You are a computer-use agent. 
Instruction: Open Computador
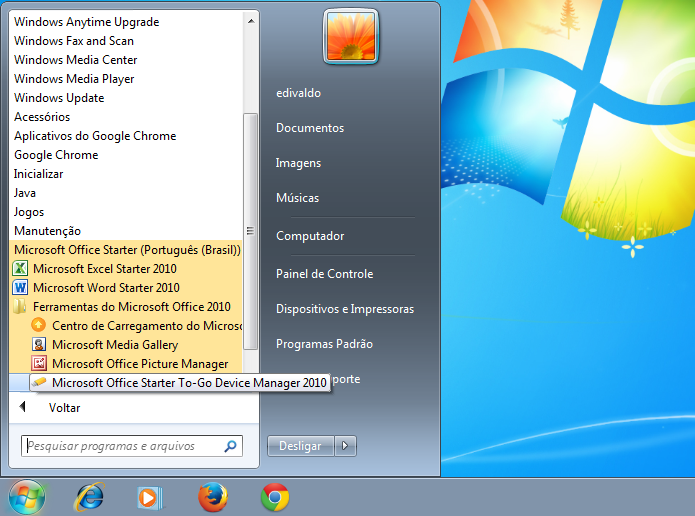coord(310,236)
